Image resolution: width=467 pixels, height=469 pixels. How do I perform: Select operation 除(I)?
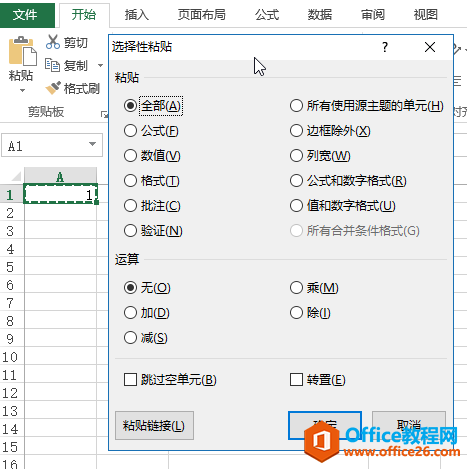pyautogui.click(x=310, y=313)
